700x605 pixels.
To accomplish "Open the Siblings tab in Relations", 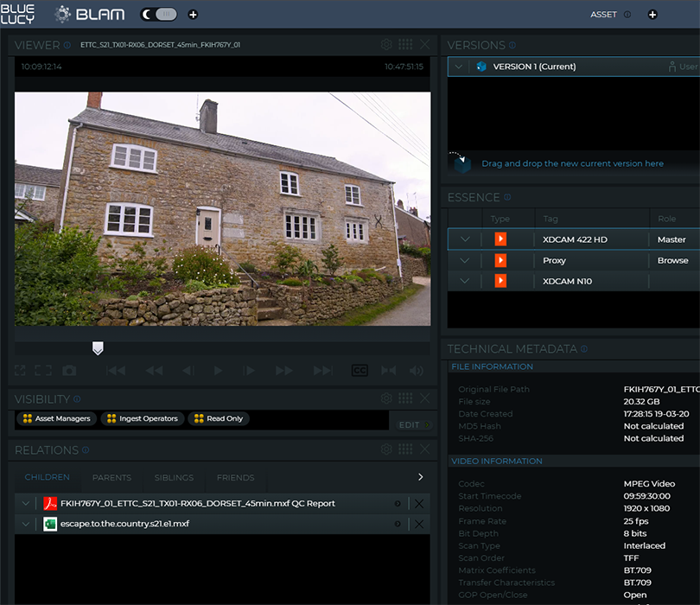I will (174, 478).
